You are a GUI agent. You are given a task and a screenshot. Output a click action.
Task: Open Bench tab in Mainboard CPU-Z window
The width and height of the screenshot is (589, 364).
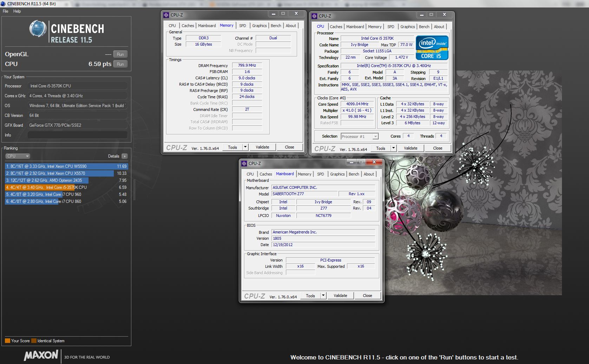354,174
